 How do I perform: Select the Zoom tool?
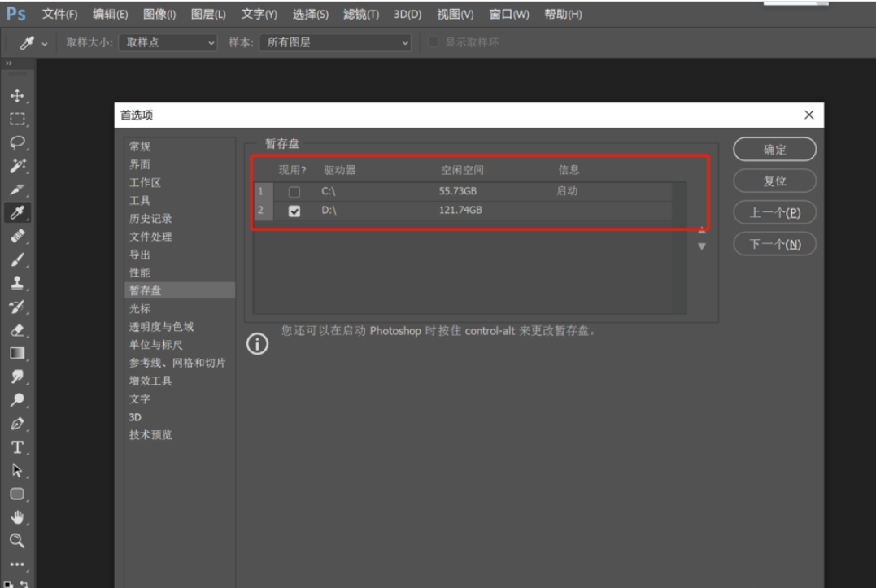click(x=17, y=540)
